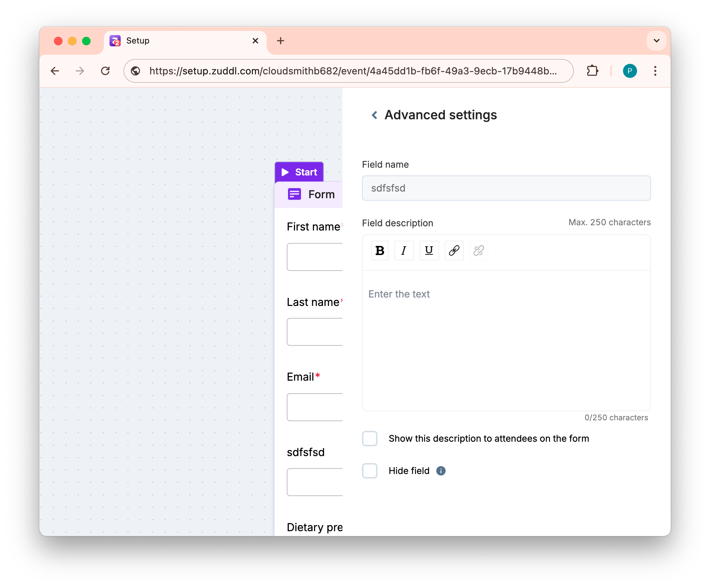Click the Hide field info icon
This screenshot has height=588, width=710.
[441, 471]
